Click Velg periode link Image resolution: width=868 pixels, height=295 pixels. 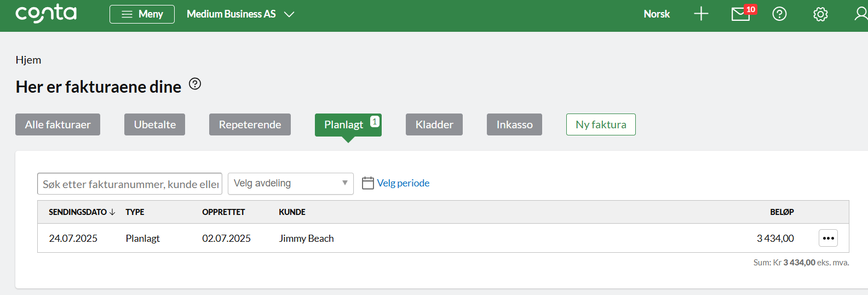tap(403, 183)
